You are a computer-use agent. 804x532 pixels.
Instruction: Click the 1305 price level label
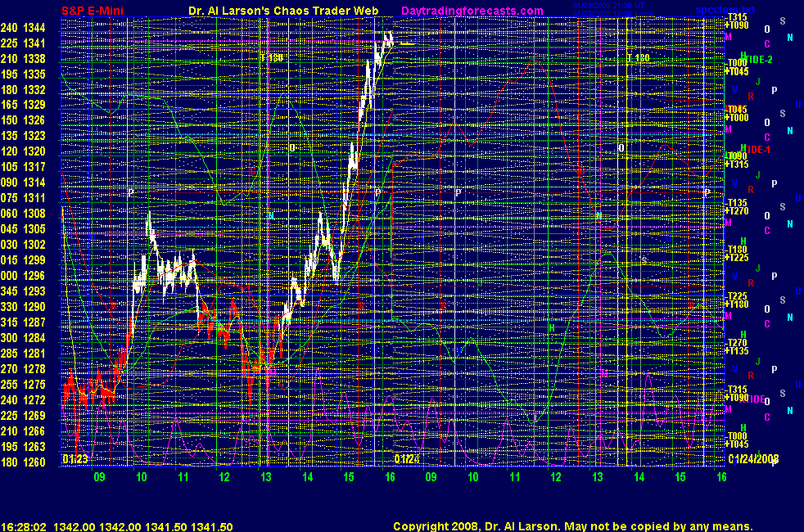(x=34, y=229)
